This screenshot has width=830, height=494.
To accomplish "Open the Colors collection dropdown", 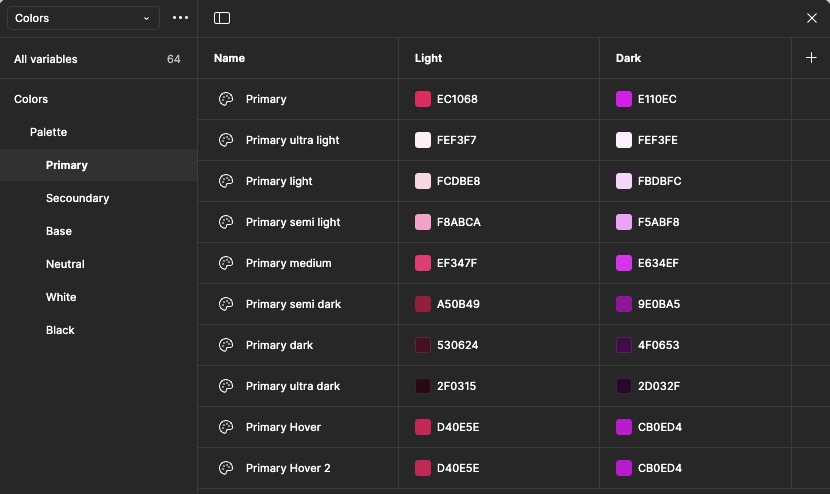I will (x=83, y=18).
